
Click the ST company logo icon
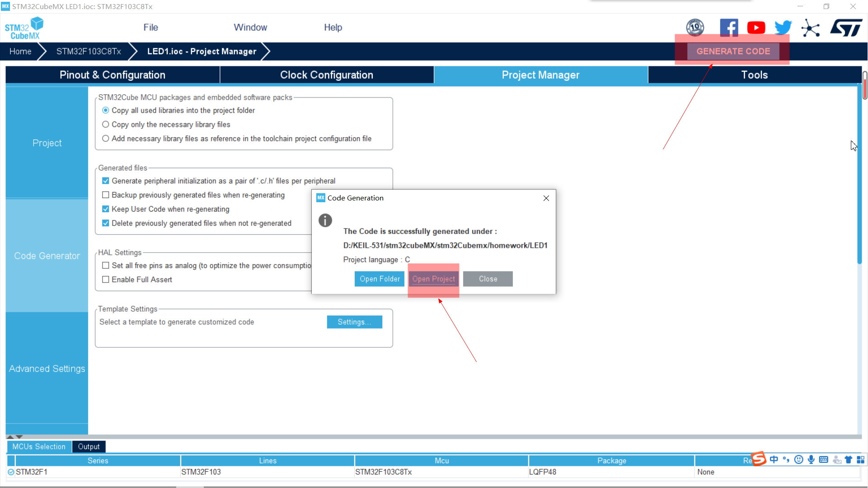846,28
